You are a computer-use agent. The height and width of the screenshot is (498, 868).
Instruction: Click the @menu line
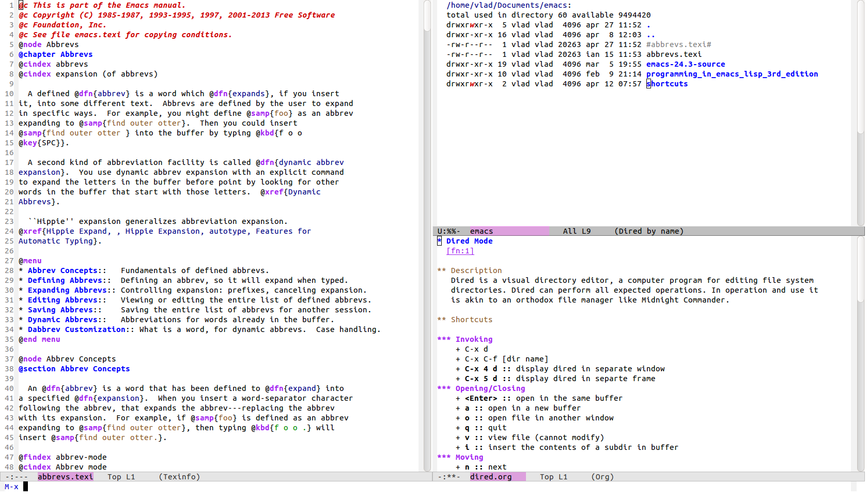pyautogui.click(x=30, y=261)
